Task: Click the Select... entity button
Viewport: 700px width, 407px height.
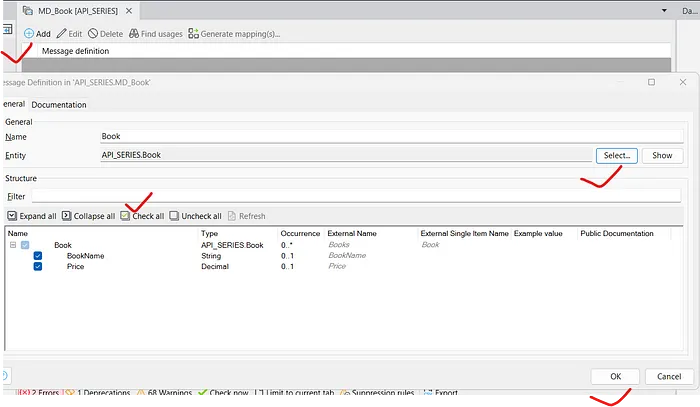Action: click(615, 156)
